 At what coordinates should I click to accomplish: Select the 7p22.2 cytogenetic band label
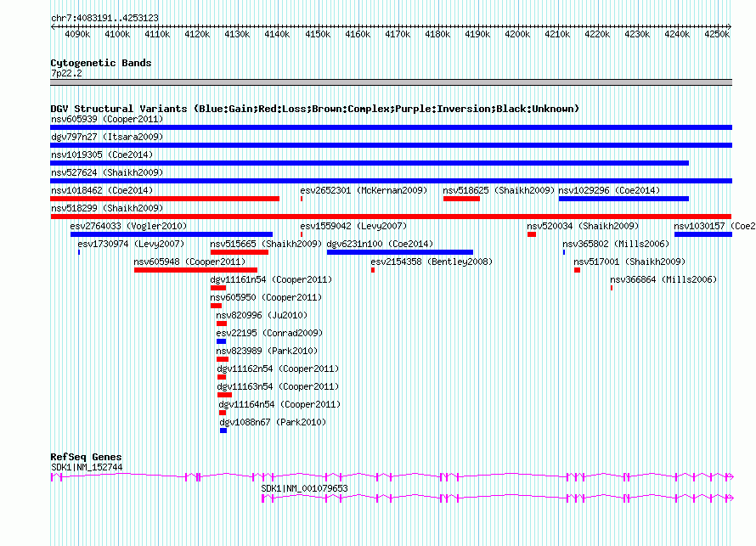66,73
